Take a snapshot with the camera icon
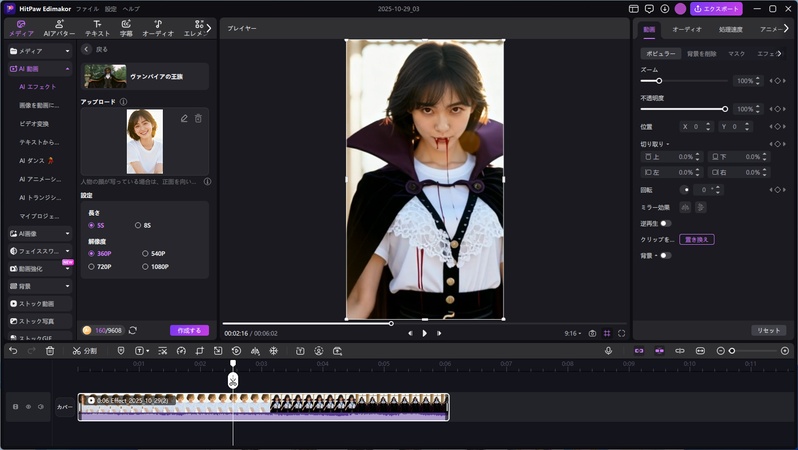 [592, 333]
